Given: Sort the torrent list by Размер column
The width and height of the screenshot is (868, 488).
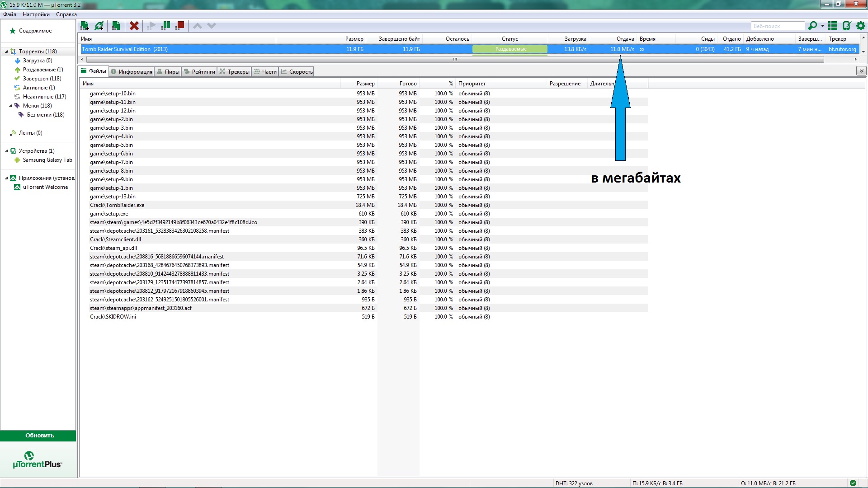Looking at the screenshot, I should [x=354, y=39].
